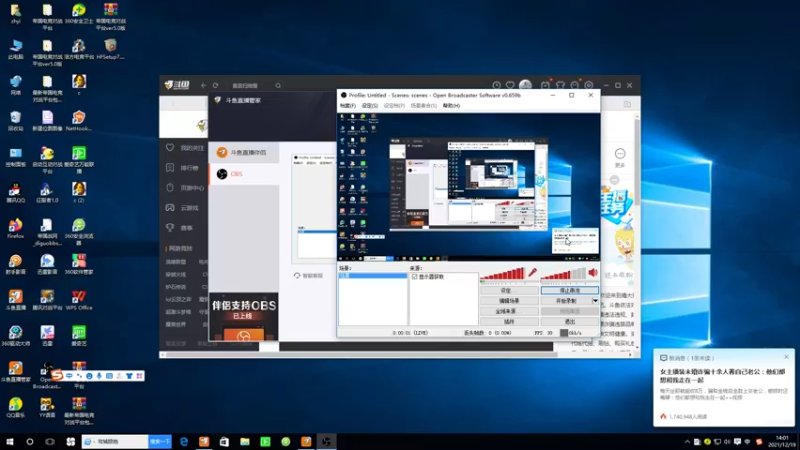This screenshot has width=800, height=450.
Task: Open the 360安全卫士 desktop icon
Action: tap(79, 15)
